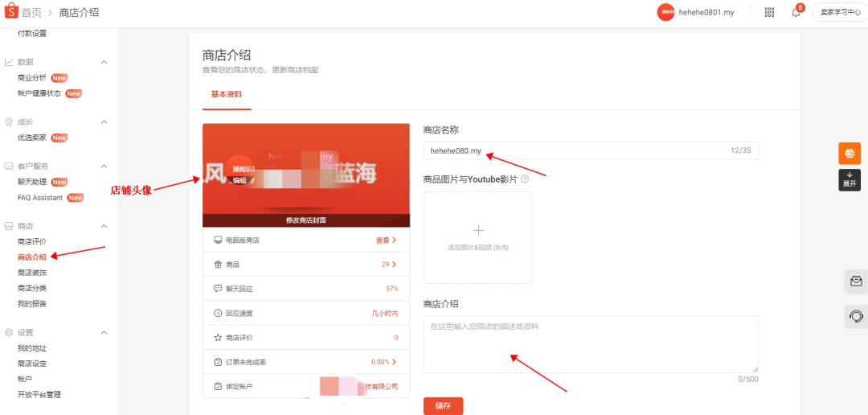Open 帐户健康状态 in the sidebar

tap(39, 93)
